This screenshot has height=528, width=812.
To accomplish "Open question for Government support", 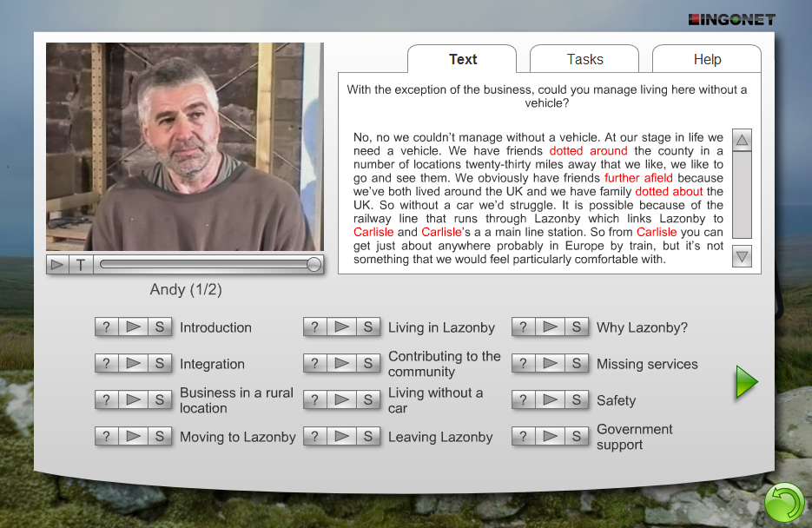I will point(524,436).
